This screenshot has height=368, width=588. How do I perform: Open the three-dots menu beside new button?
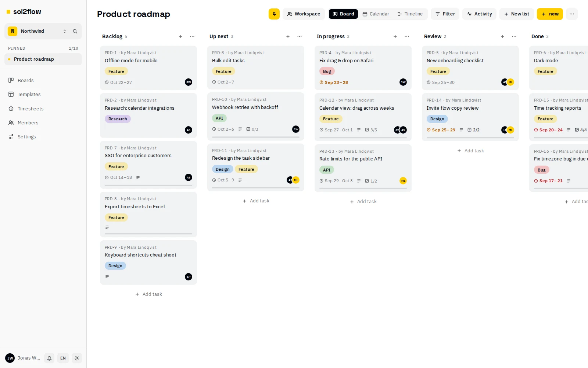tap(572, 14)
